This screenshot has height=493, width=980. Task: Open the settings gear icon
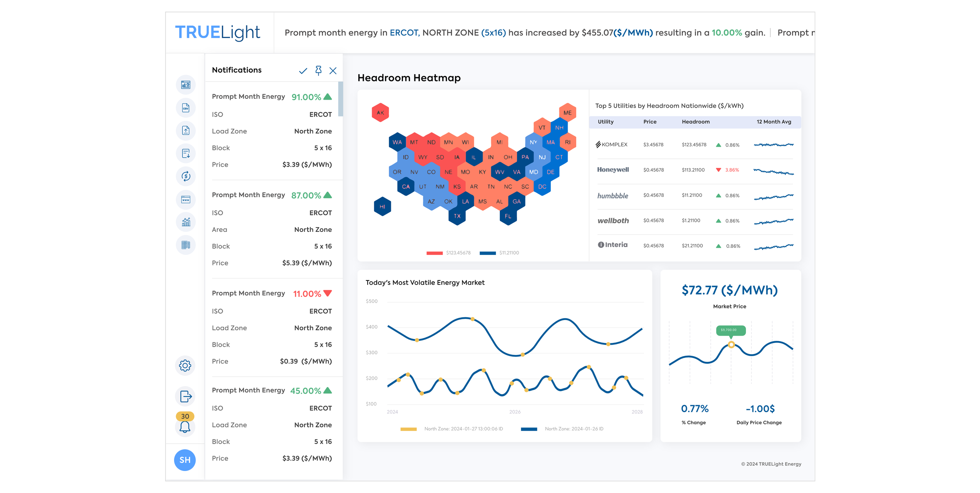(185, 366)
